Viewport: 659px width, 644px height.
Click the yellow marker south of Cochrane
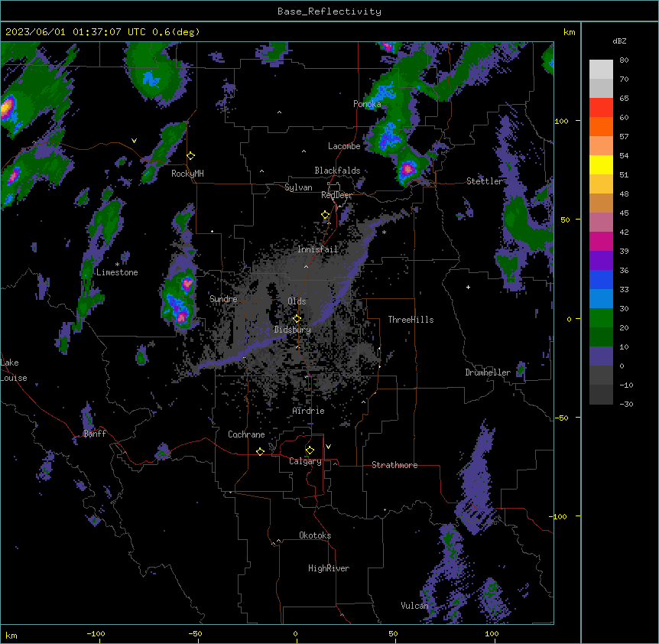[x=260, y=451]
